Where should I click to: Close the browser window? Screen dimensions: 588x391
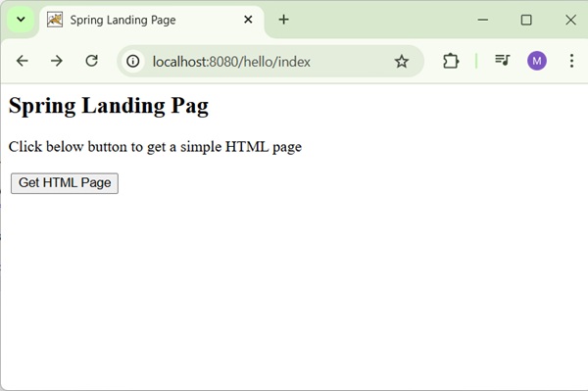pos(570,20)
